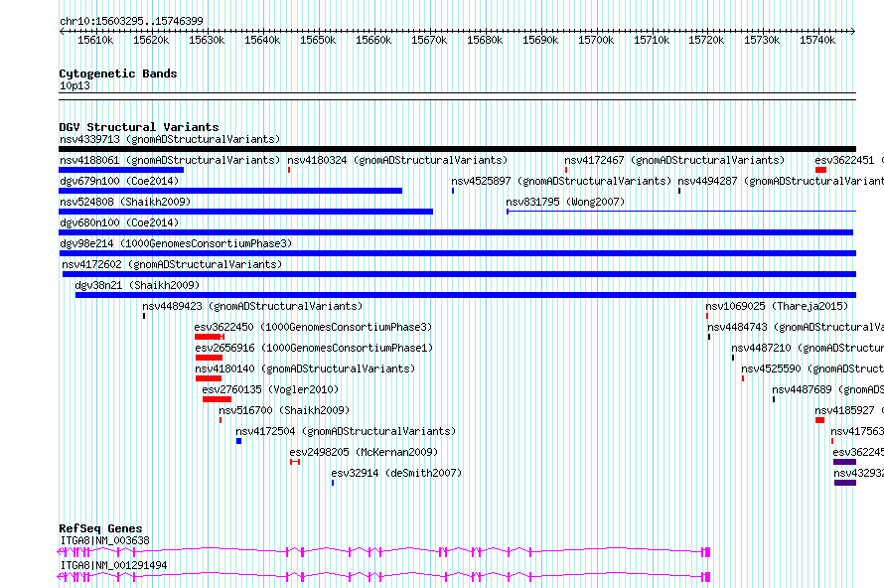Select the red nsv4185927 variant bar
The image size is (884, 588).
coord(819,420)
